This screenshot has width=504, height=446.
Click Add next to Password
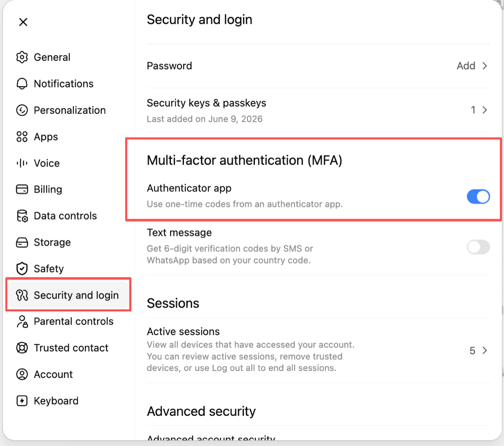pyautogui.click(x=466, y=66)
